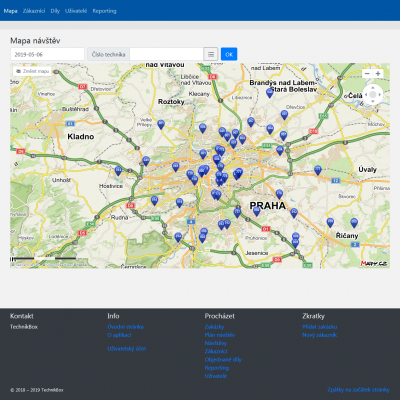Click Zpátky na začátek stránky link
Image resolution: width=400 pixels, height=400 pixels.
(x=358, y=390)
